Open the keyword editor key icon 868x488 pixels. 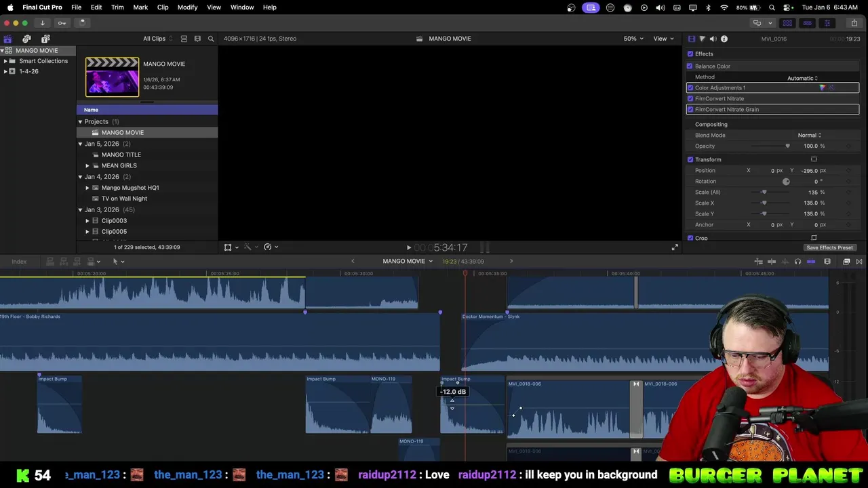(x=62, y=23)
